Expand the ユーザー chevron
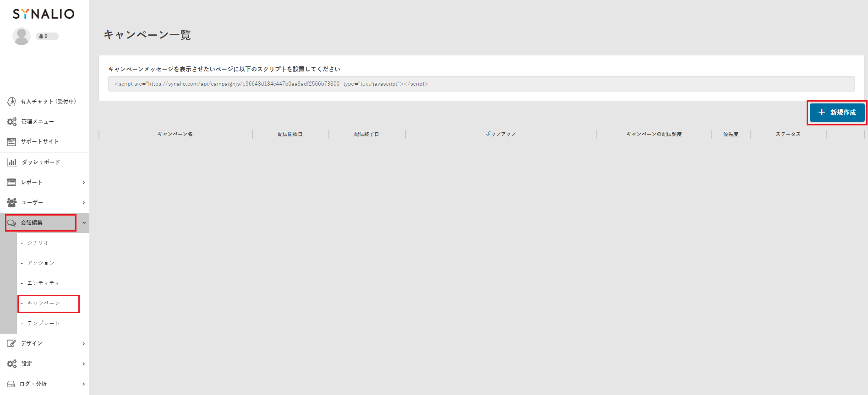Screen dimensions: 868x395 click(84, 203)
